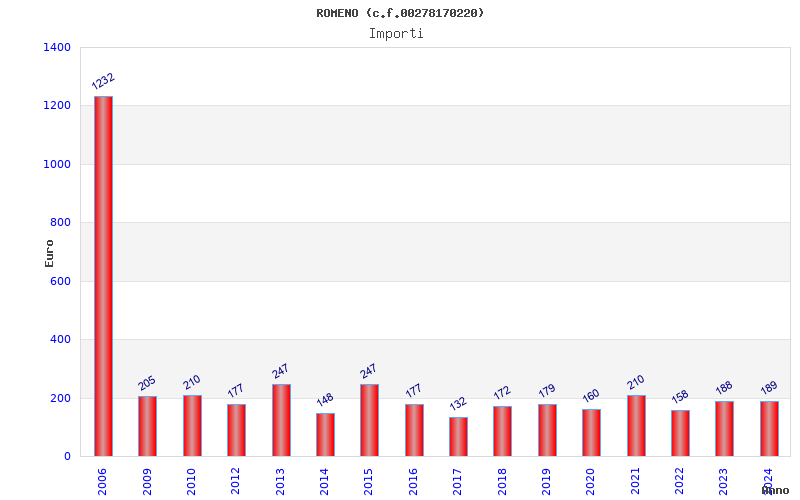Select the y-axis tick label 400
The height and width of the screenshot is (500, 800).
tap(60, 339)
